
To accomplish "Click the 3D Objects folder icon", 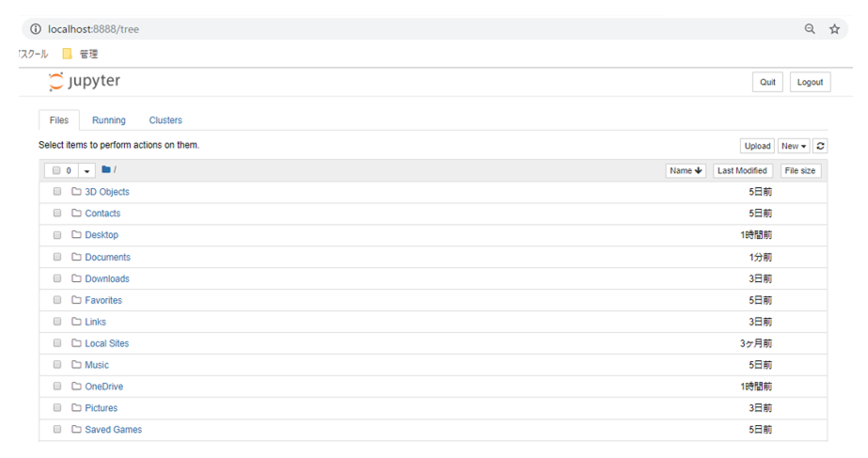I will [x=77, y=192].
